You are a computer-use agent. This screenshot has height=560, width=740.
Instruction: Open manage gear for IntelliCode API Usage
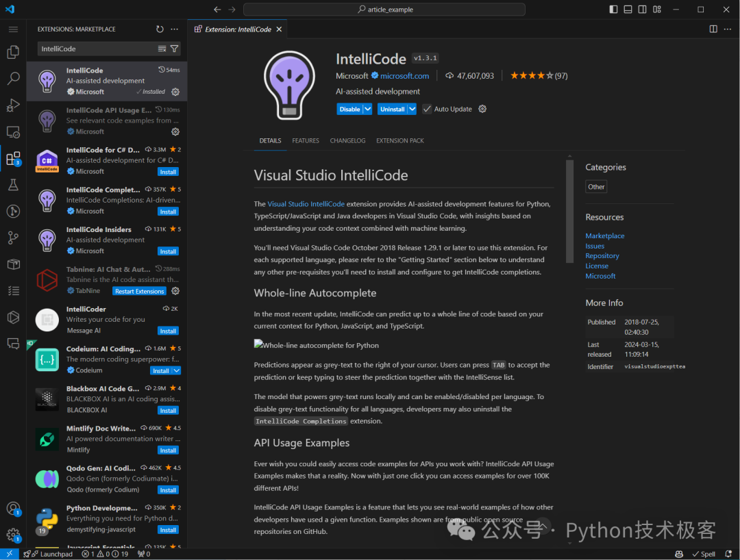(175, 131)
